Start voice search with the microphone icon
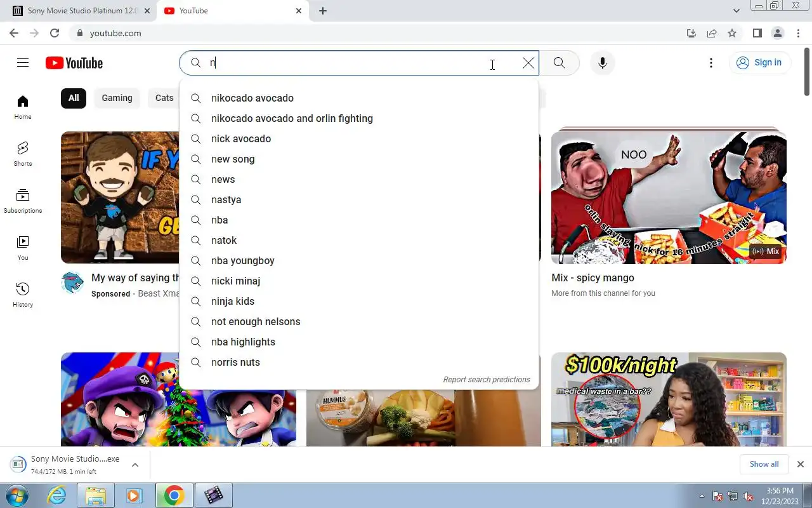Viewport: 812px width, 508px height. [x=603, y=63]
